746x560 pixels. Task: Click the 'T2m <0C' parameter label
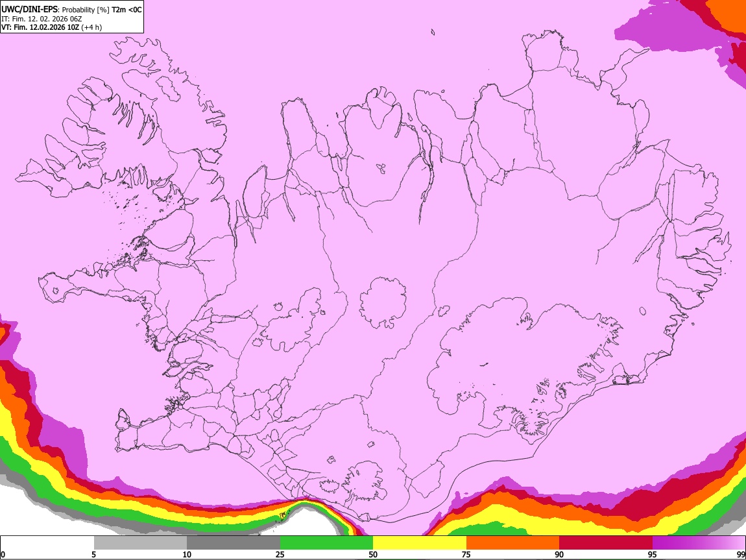click(126, 10)
